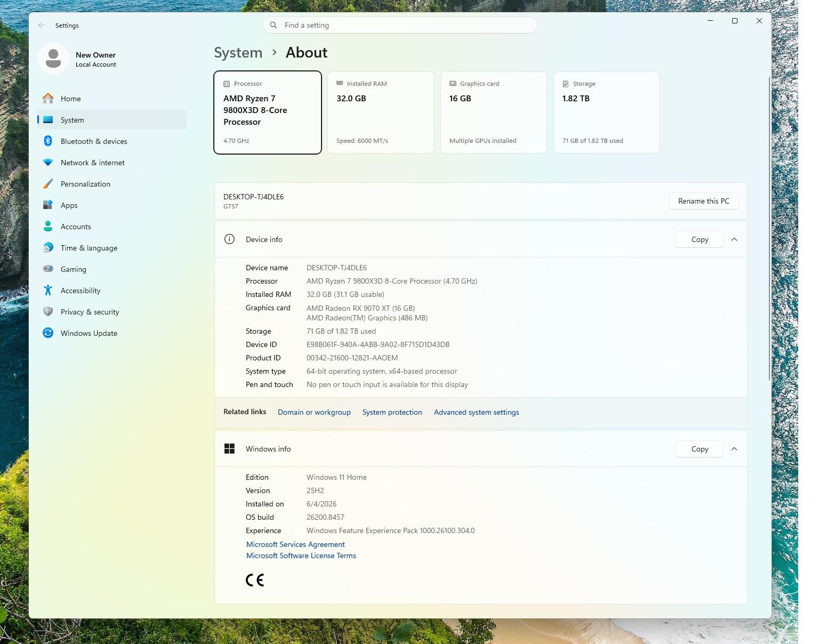The height and width of the screenshot is (644, 819).
Task: Open Network & internet wifi icon
Action: (48, 163)
